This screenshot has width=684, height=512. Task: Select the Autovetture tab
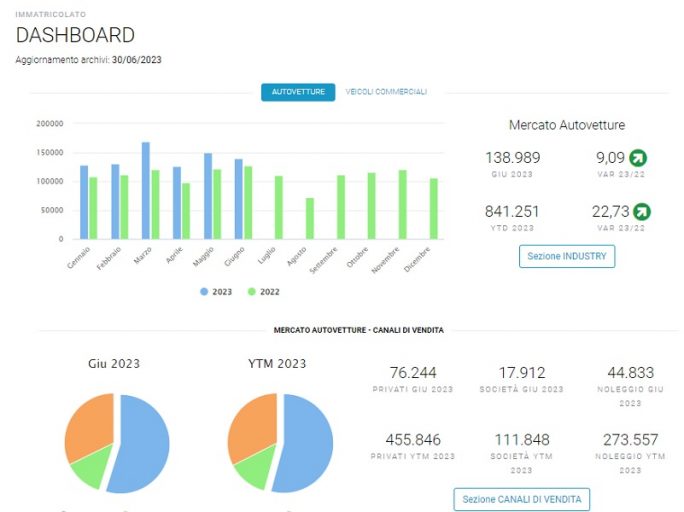(298, 92)
